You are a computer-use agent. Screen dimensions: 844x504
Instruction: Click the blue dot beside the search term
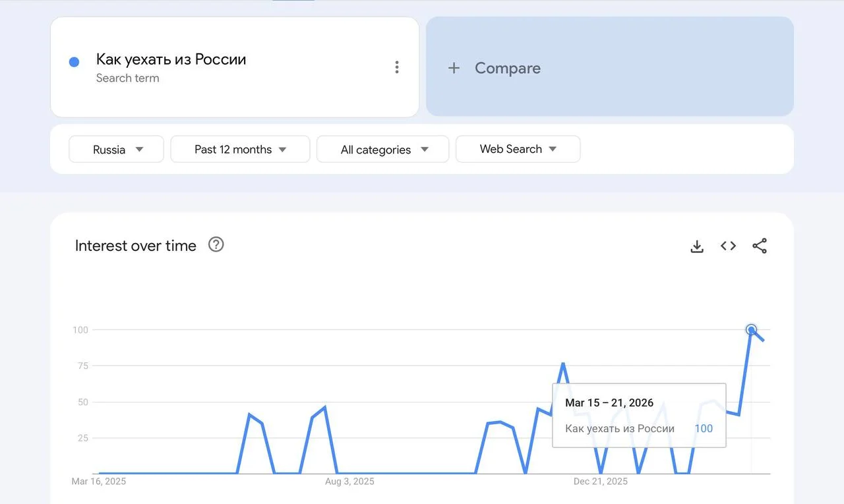pyautogui.click(x=75, y=62)
